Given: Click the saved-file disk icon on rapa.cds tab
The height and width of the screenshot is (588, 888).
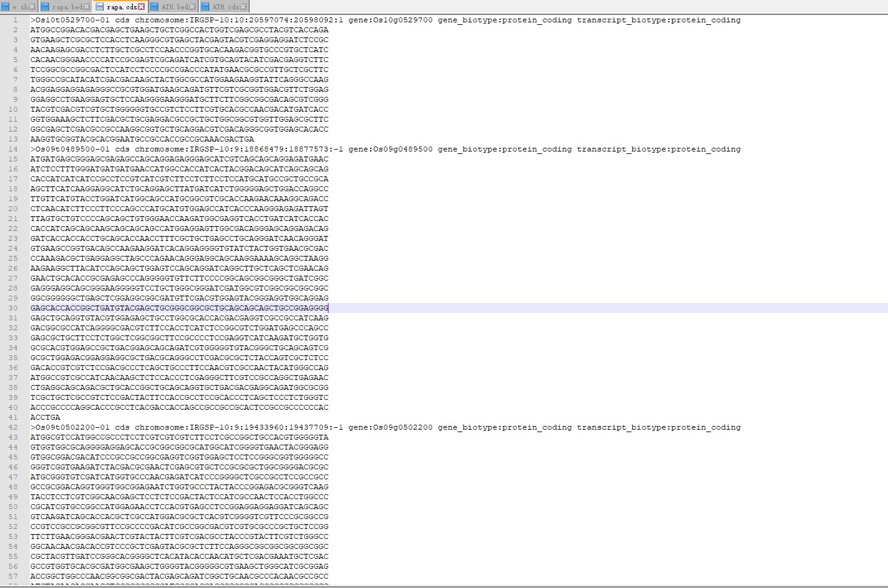Looking at the screenshot, I should (99, 7).
